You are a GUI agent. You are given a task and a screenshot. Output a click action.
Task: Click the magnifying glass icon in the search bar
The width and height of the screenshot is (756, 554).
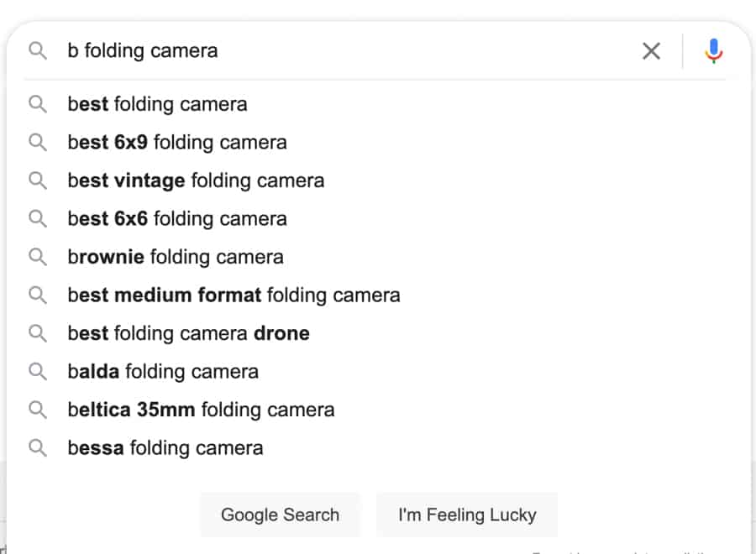coord(38,50)
